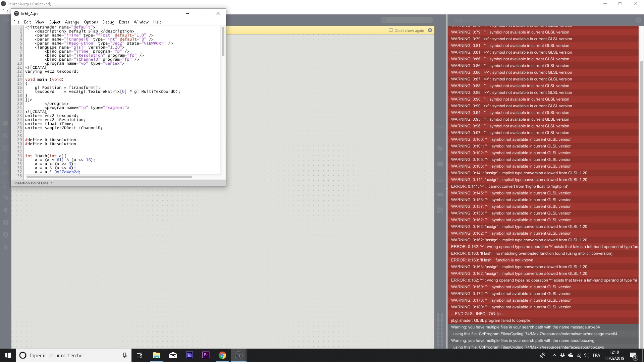Image resolution: width=644 pixels, height=362 pixels.
Task: Open the BEAP 'b' icon in left toolbar
Action: [6, 235]
